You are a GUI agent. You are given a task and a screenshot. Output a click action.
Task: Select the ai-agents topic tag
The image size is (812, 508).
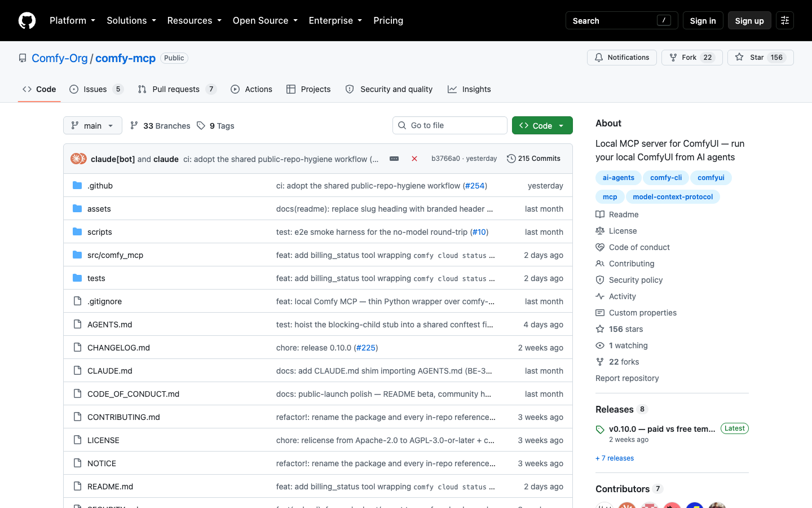pyautogui.click(x=619, y=178)
